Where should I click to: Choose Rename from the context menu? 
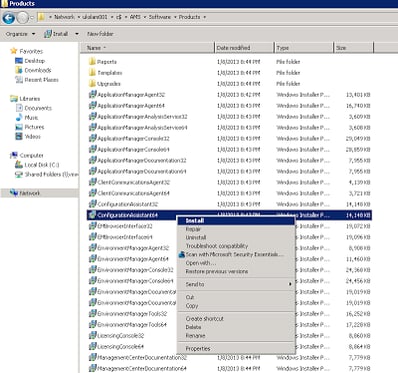(x=236, y=336)
